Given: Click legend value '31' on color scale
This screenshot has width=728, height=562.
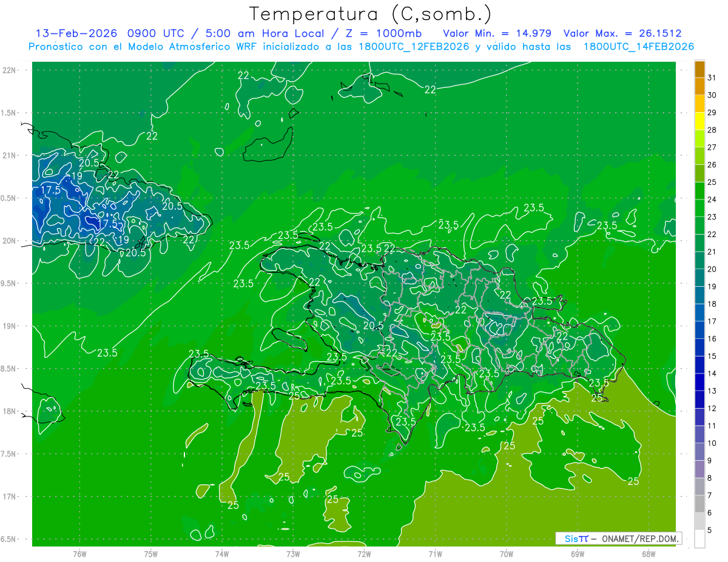Looking at the screenshot, I should [x=712, y=78].
